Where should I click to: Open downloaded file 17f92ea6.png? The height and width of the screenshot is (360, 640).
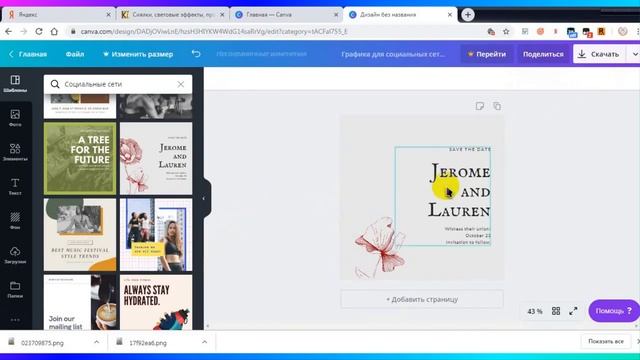click(148, 342)
